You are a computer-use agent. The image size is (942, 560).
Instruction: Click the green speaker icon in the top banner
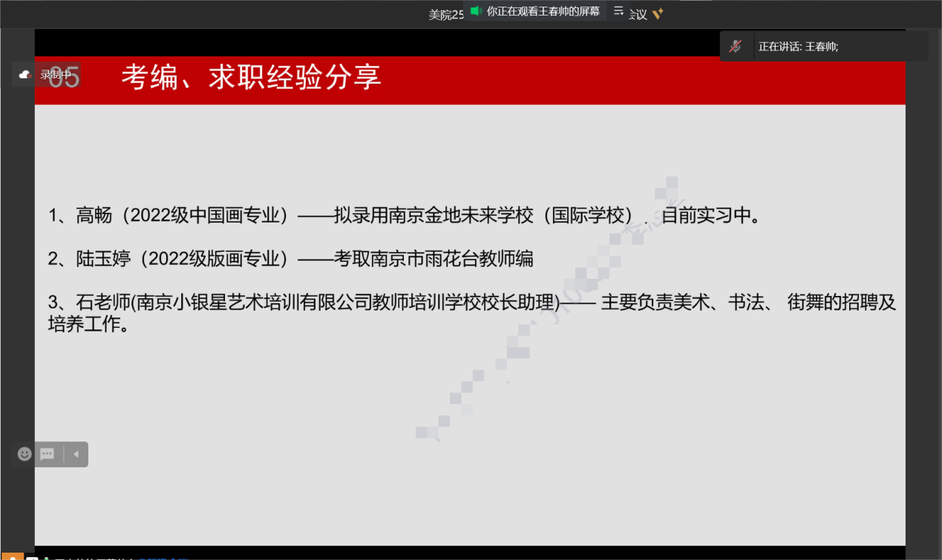(x=476, y=11)
